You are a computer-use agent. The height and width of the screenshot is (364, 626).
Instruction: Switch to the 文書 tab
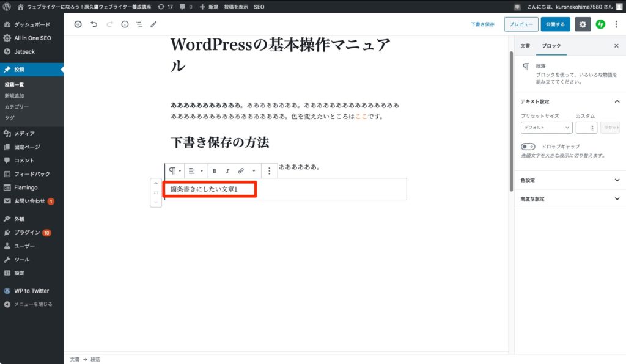point(525,46)
